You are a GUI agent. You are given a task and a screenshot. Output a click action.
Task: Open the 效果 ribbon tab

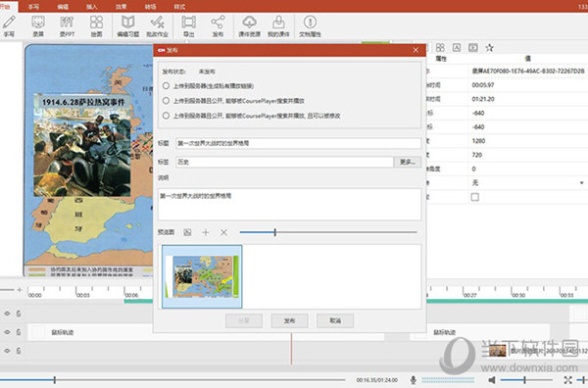pyautogui.click(x=122, y=7)
